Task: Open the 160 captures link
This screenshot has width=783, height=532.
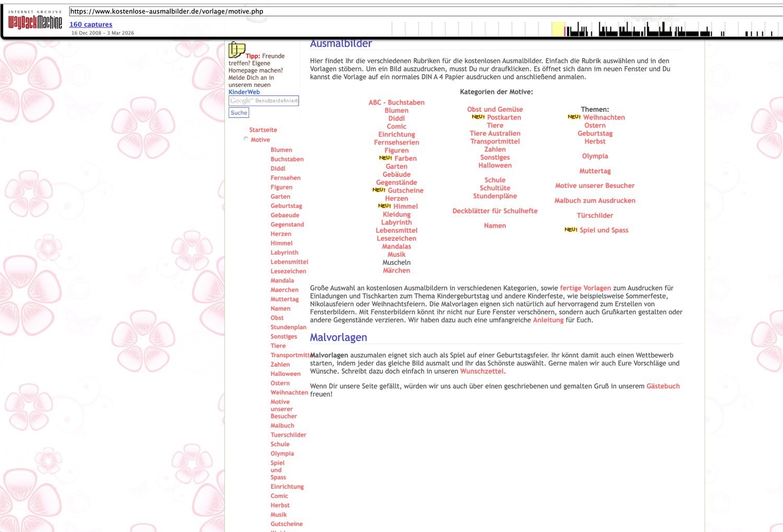Action: (91, 25)
